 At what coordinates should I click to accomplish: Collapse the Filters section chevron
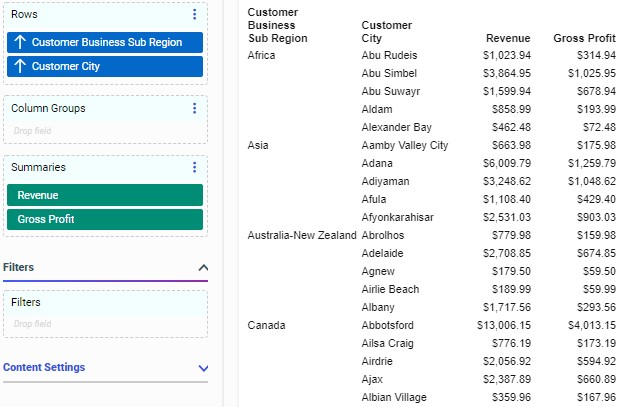pyautogui.click(x=203, y=268)
